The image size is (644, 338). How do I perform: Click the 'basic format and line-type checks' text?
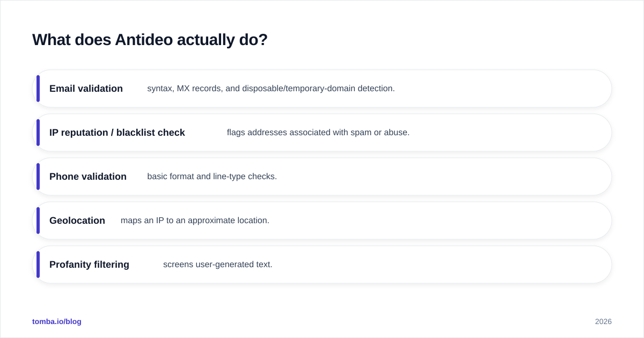click(x=212, y=177)
